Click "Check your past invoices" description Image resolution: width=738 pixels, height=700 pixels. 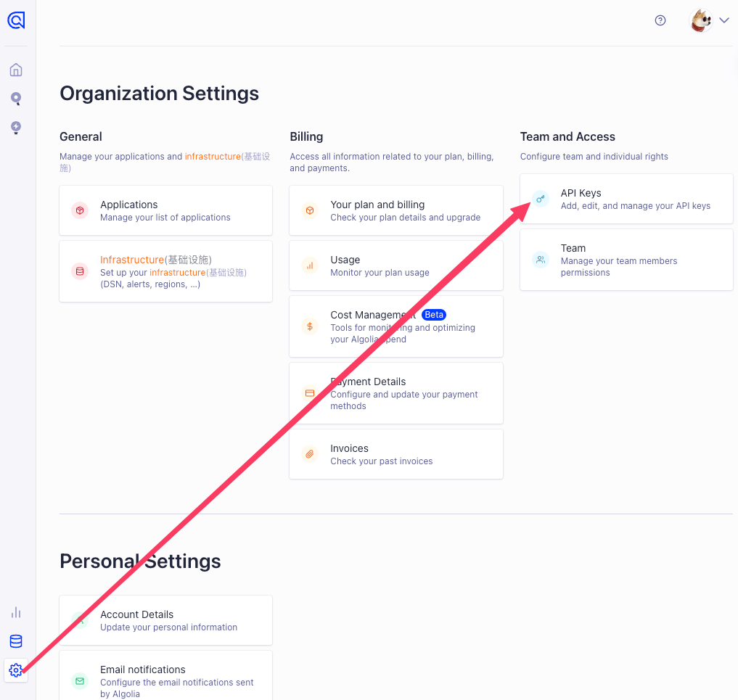point(381,461)
